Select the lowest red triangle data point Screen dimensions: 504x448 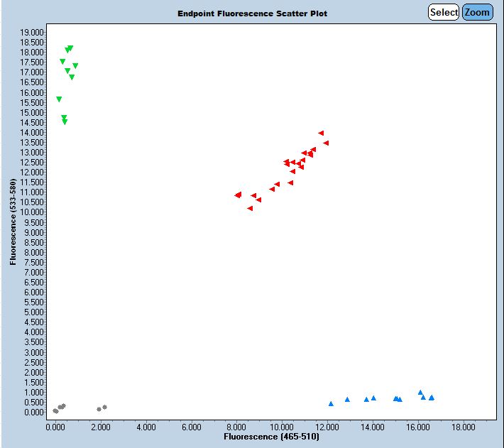point(250,208)
